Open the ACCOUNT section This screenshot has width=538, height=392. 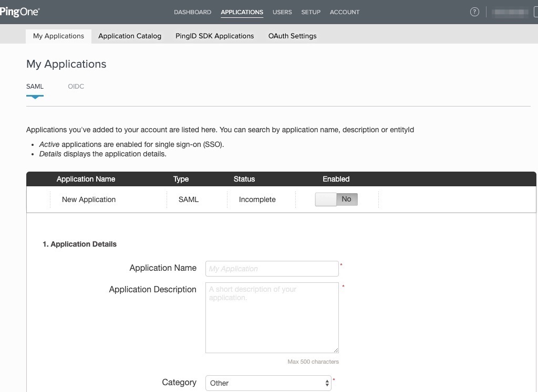344,12
